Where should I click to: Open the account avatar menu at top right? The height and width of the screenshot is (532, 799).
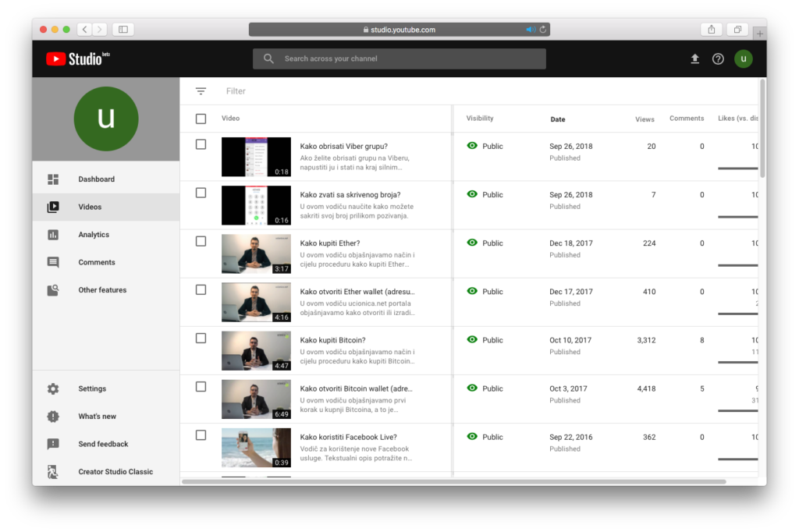(744, 59)
